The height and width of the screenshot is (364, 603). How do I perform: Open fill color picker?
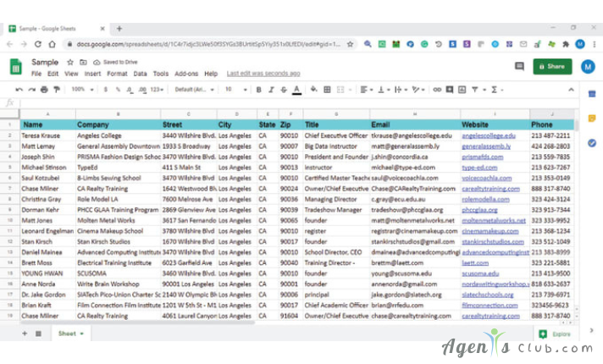[314, 89]
